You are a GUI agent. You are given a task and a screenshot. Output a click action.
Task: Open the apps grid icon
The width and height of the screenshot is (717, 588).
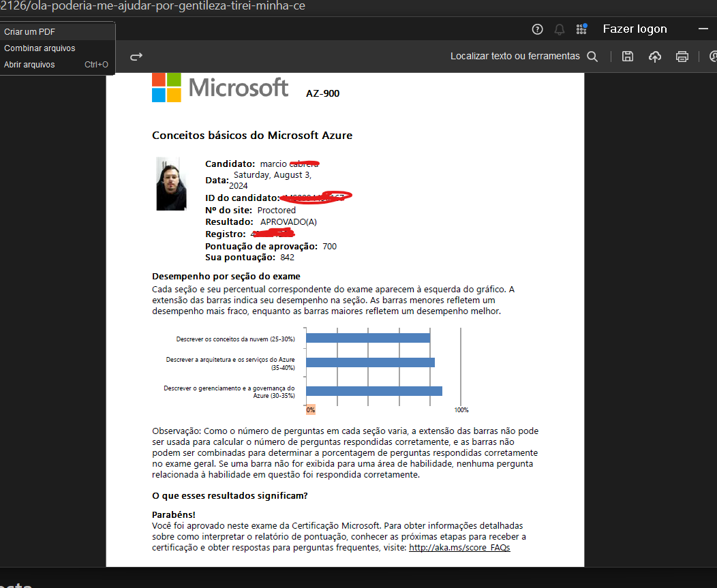[581, 29]
